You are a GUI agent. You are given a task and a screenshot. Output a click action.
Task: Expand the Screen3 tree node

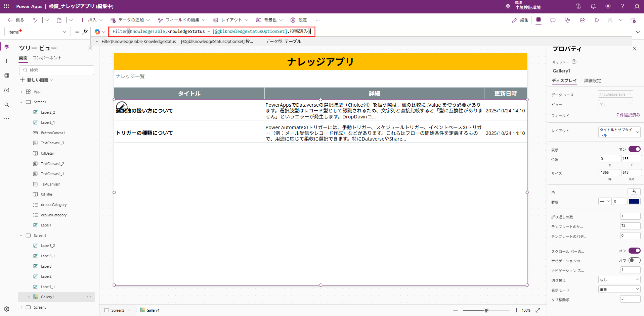click(22, 307)
